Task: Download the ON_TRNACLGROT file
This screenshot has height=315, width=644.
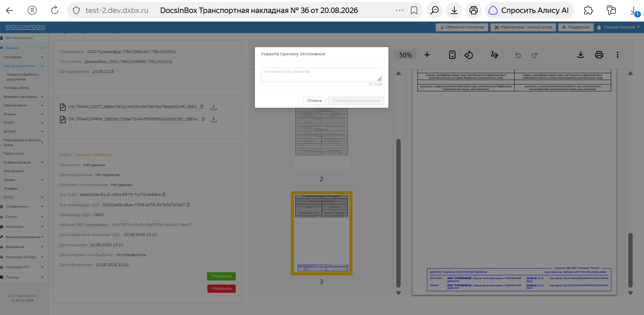Action: tap(214, 107)
